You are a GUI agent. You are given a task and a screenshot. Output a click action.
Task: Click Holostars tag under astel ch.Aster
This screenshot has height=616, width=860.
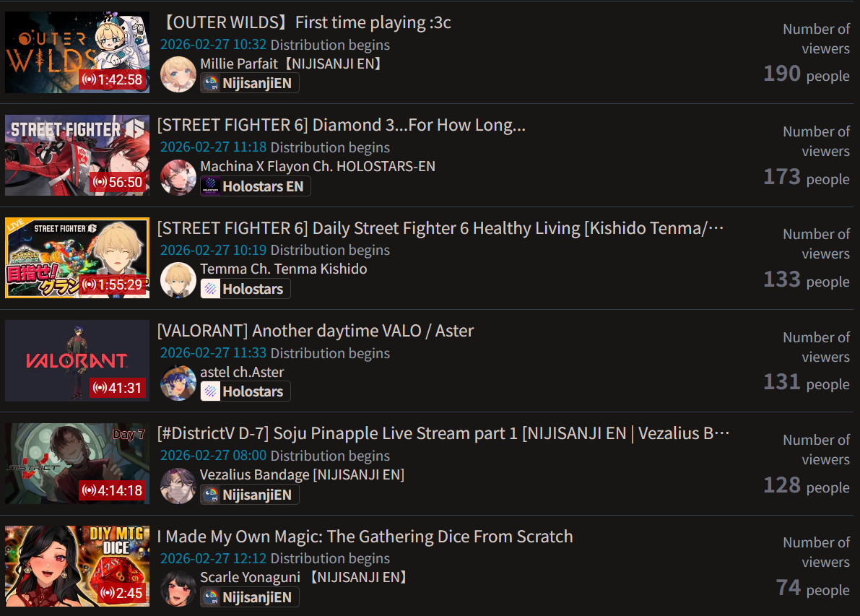pos(246,391)
